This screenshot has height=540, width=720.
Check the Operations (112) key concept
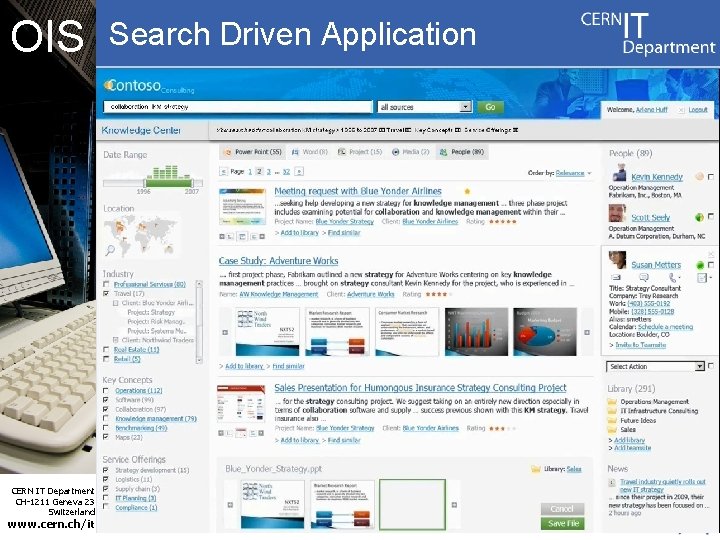coord(106,391)
